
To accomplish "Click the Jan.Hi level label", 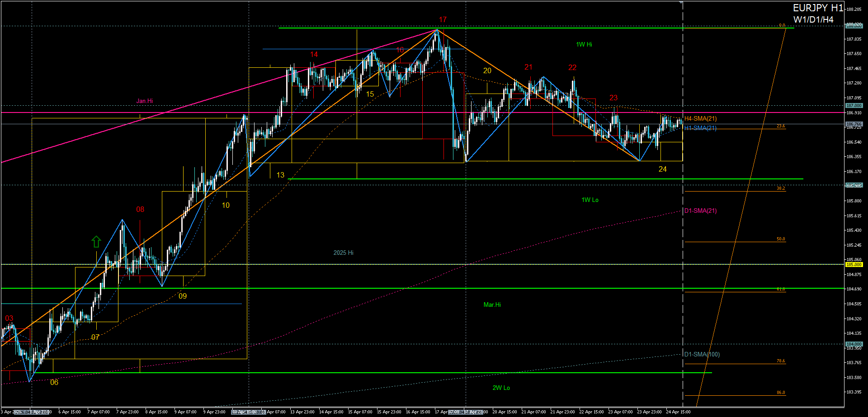I will coord(145,101).
